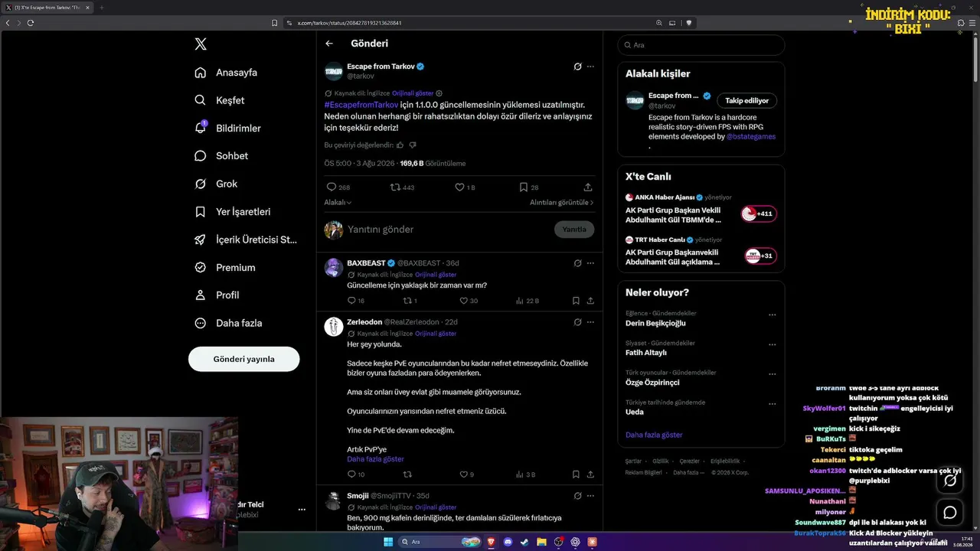Go back using the Gönderi back arrow

pyautogui.click(x=329, y=44)
